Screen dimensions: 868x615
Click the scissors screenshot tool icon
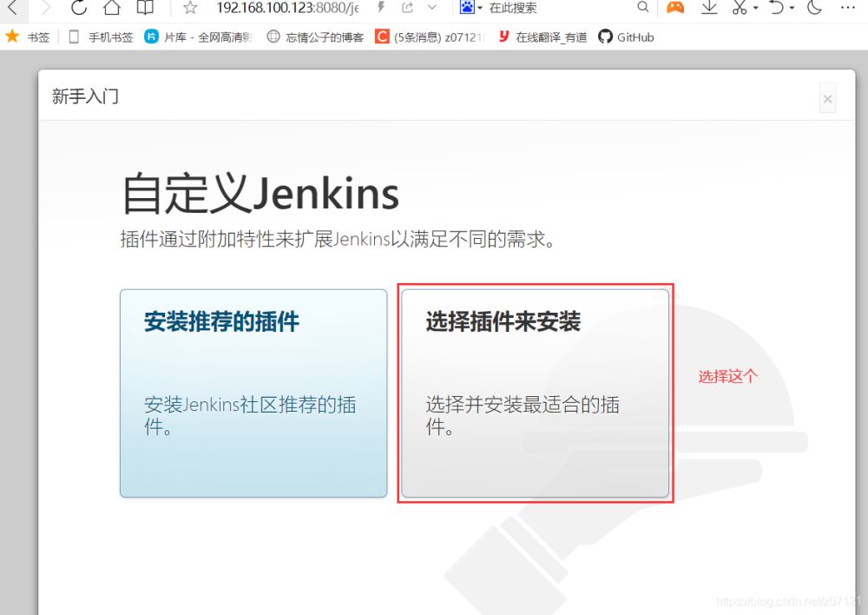[x=740, y=7]
